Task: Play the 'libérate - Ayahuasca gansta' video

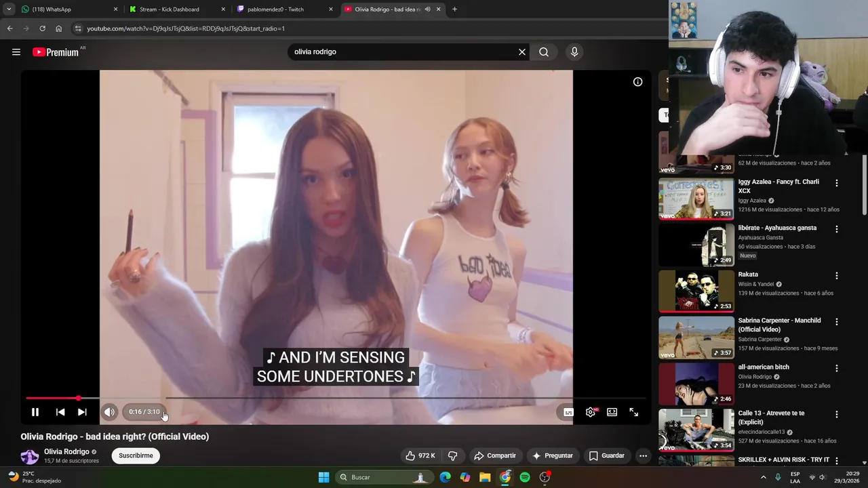Action: (696, 245)
